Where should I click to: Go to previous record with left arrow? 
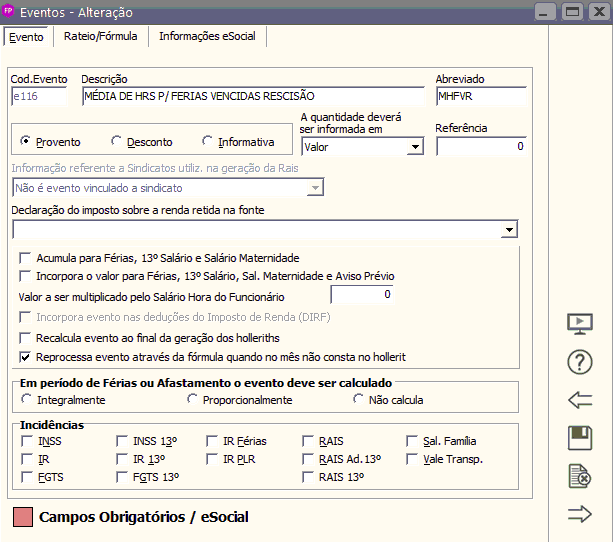pos(580,400)
